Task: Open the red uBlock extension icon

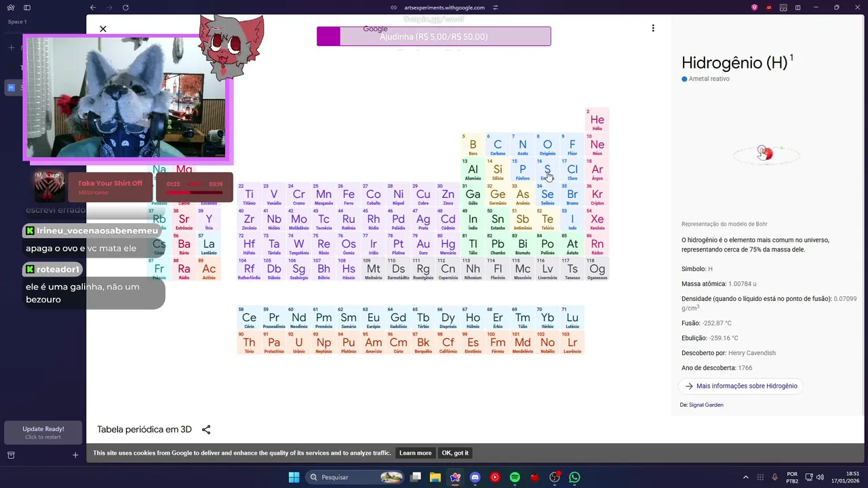Action: point(769,7)
